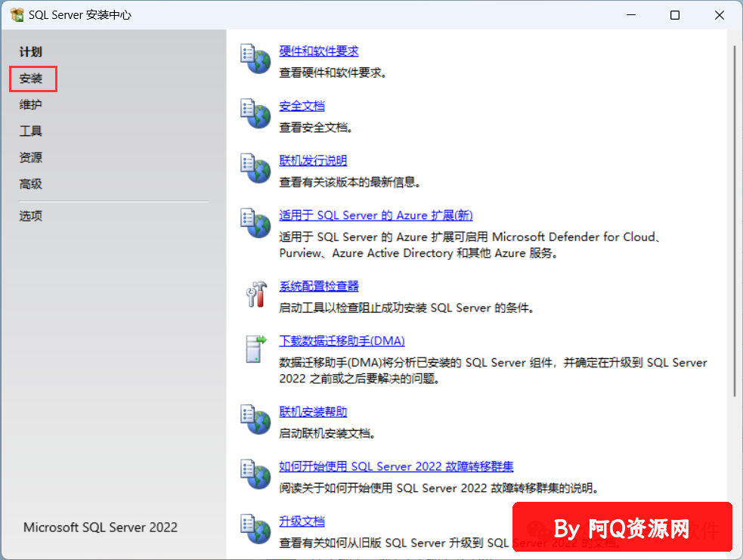Open 如何开始使用 SQL Server 2022 故障转移群集 link
The width and height of the screenshot is (743, 560).
click(396, 467)
